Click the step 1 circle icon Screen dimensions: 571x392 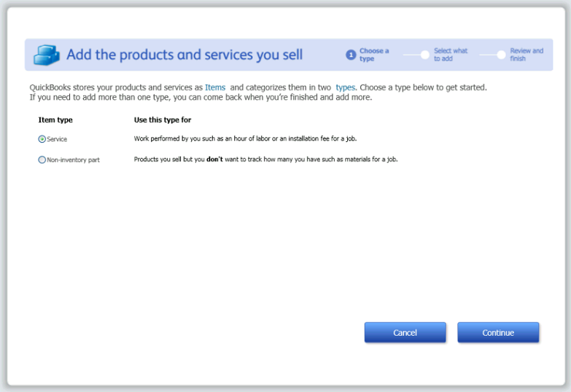point(351,55)
